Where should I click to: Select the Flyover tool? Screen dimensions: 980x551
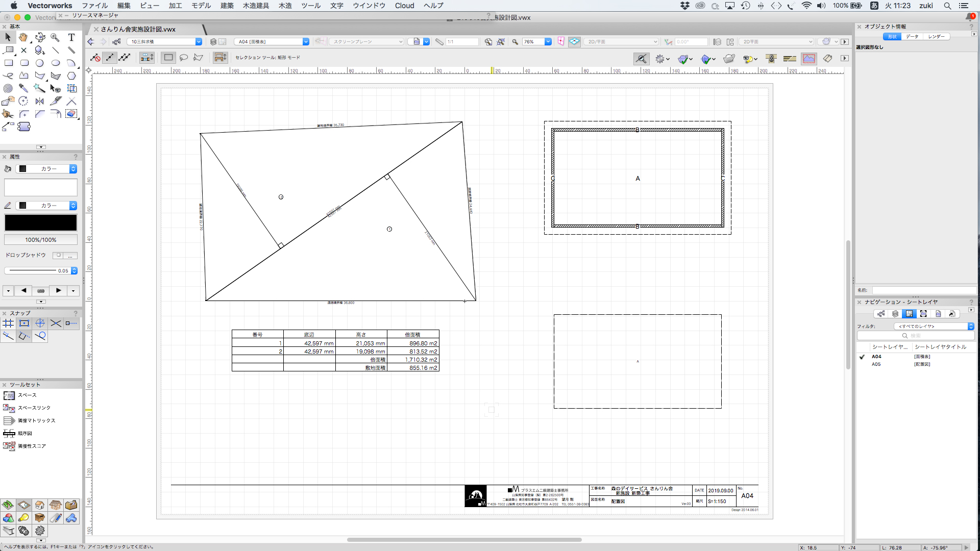(x=40, y=37)
